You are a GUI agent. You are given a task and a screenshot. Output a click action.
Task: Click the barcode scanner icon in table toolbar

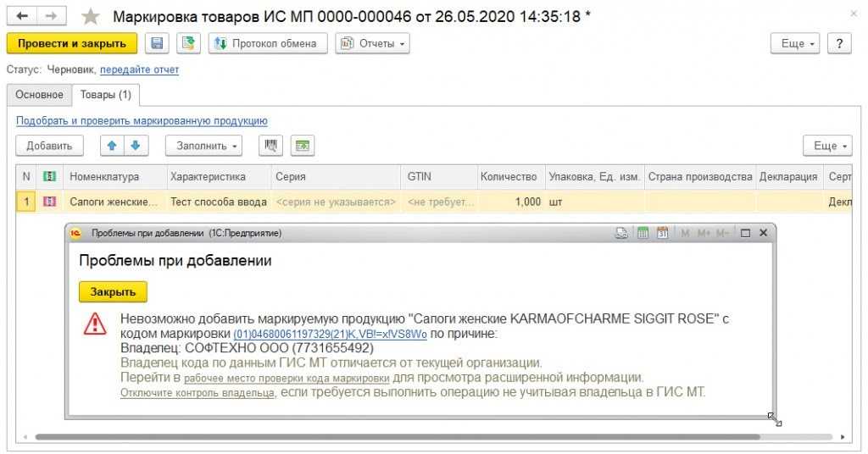pos(270,146)
